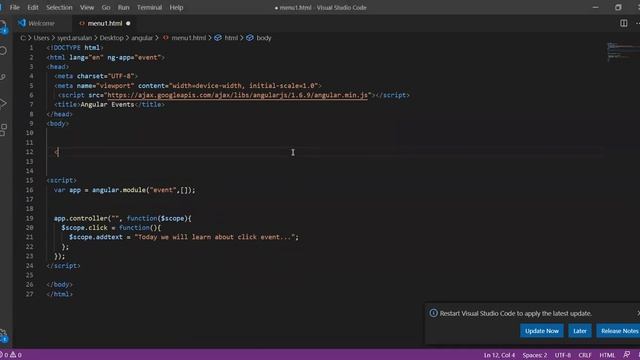Click the Later button in notification
This screenshot has width=640, height=360.
[580, 331]
